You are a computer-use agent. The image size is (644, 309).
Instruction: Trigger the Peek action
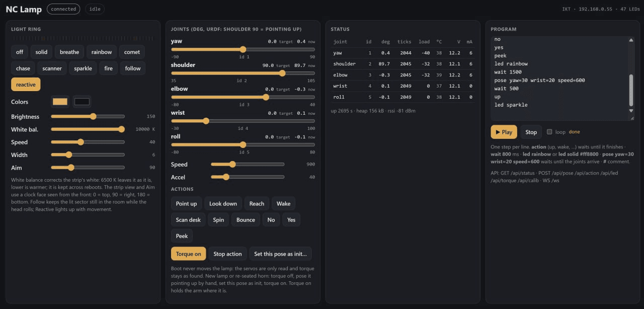pos(182,236)
